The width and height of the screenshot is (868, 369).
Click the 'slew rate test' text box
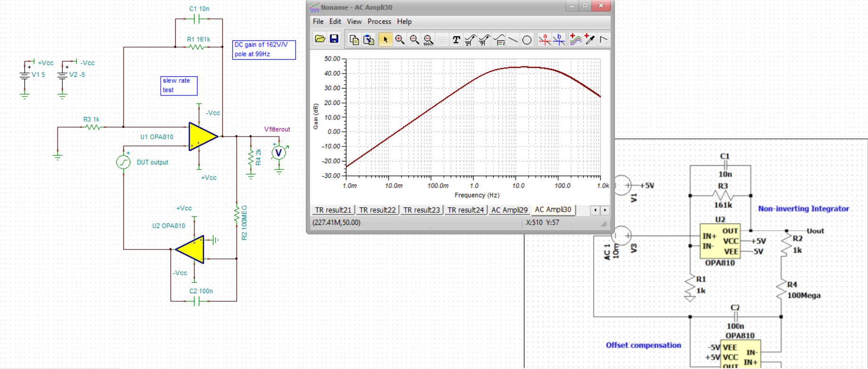click(179, 85)
